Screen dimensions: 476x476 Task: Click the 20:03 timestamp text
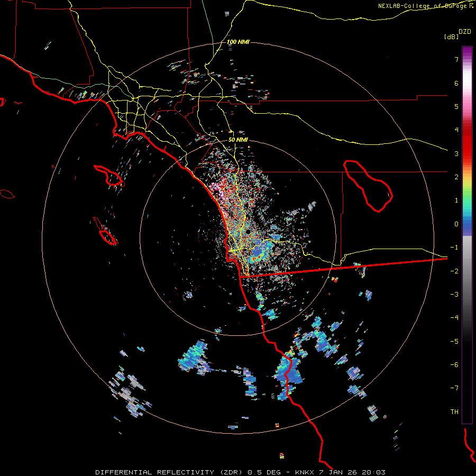tap(373, 472)
